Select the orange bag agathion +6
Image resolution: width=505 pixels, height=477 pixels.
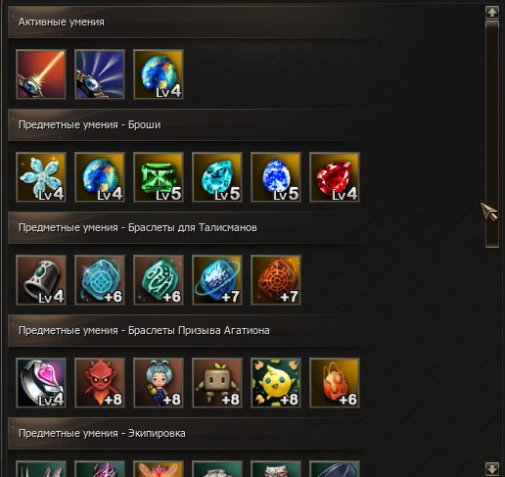[334, 383]
